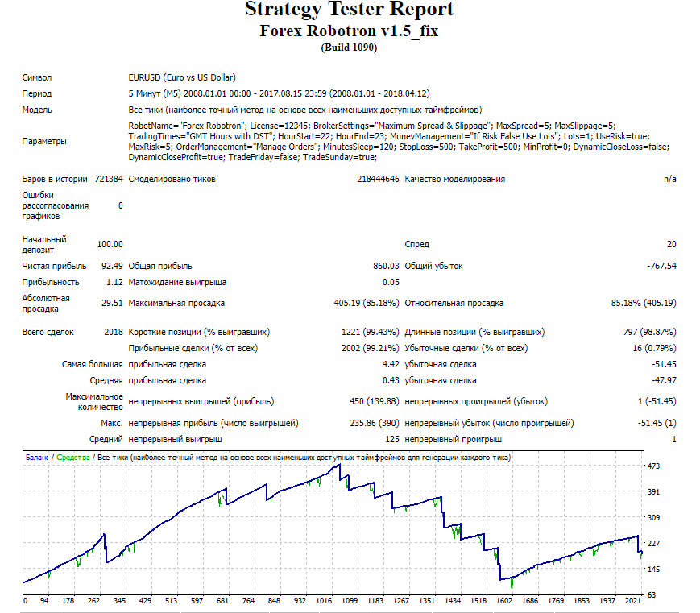Click the 'Спред' label

tap(417, 245)
